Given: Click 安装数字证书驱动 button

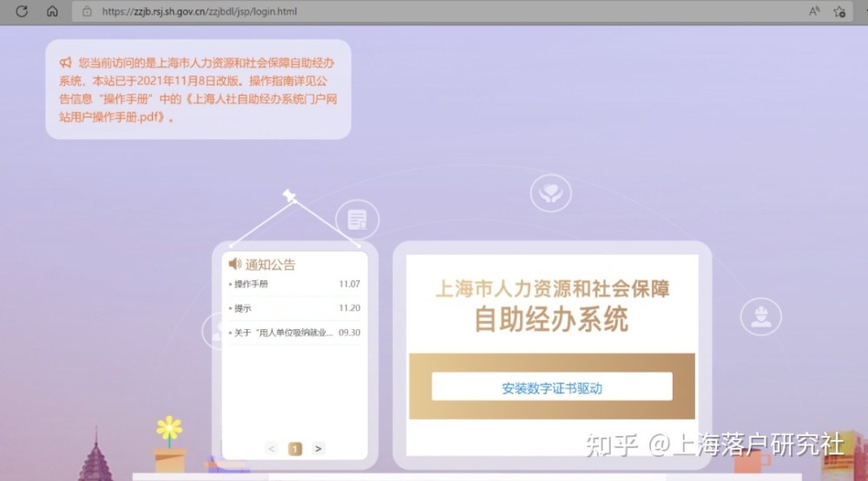Looking at the screenshot, I should [552, 386].
